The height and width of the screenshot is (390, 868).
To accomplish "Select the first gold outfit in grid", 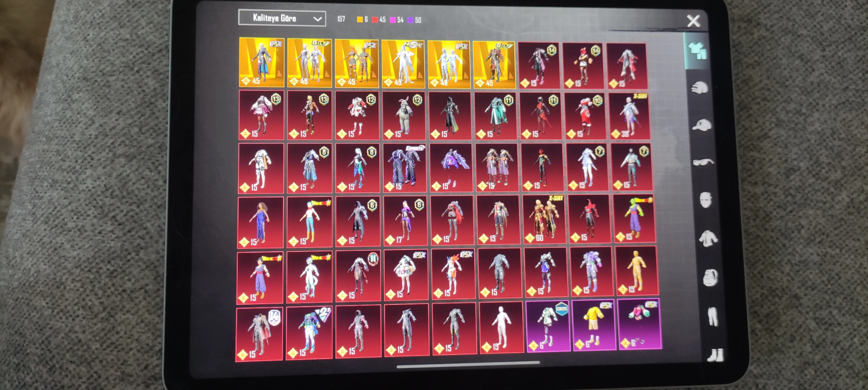I will [x=262, y=62].
